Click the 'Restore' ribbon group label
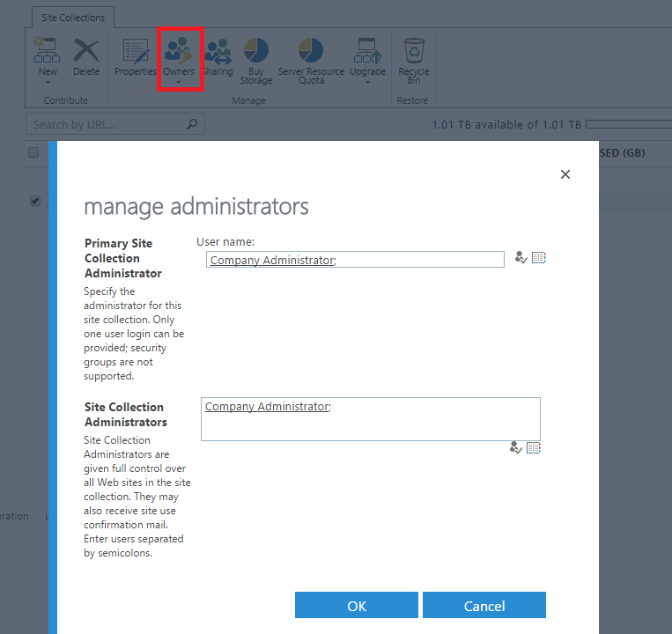The height and width of the screenshot is (634, 672). (x=412, y=100)
